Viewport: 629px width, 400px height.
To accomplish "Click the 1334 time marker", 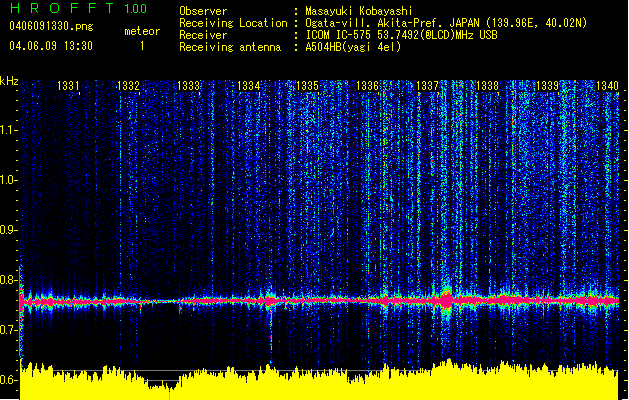I will (x=248, y=85).
